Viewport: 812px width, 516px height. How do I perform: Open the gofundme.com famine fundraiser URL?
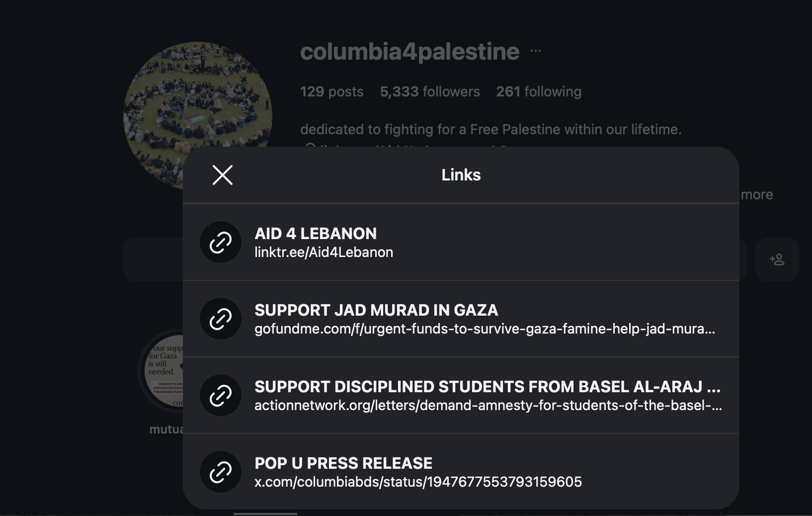pos(485,329)
